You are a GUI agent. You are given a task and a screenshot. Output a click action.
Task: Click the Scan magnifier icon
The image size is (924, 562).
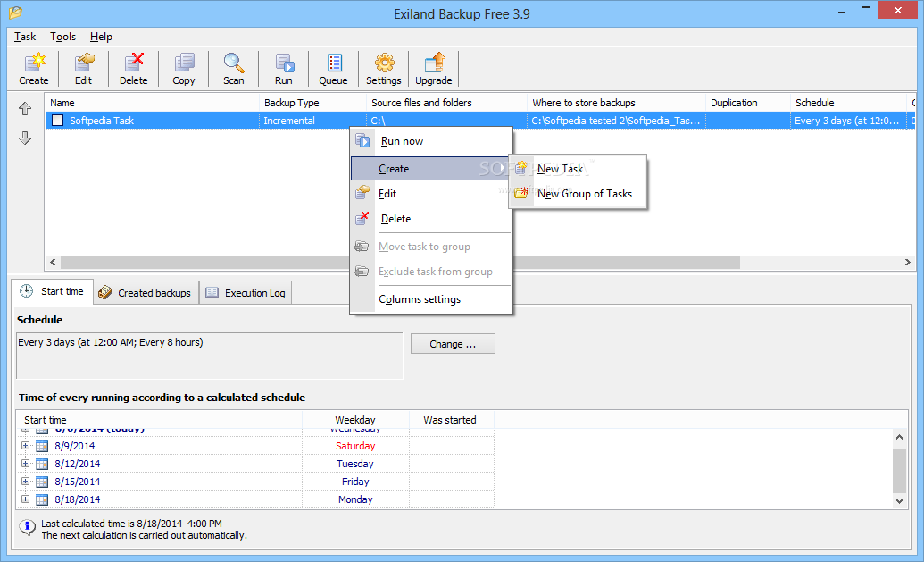pyautogui.click(x=233, y=63)
